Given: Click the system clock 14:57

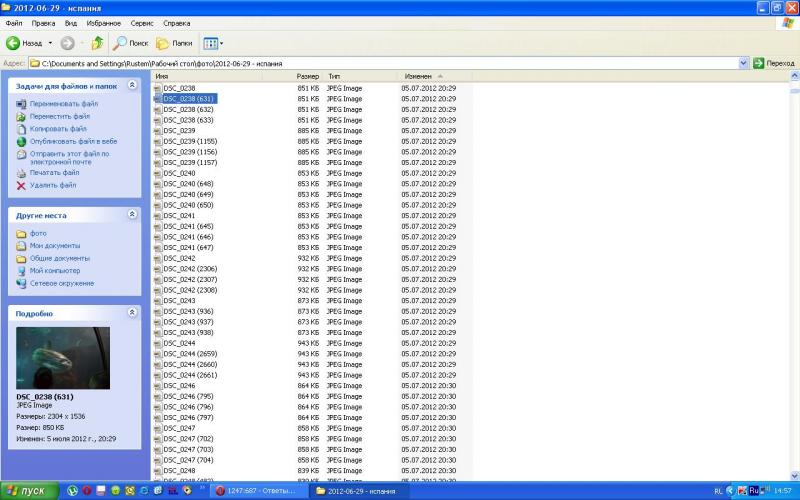Looking at the screenshot, I should (783, 491).
